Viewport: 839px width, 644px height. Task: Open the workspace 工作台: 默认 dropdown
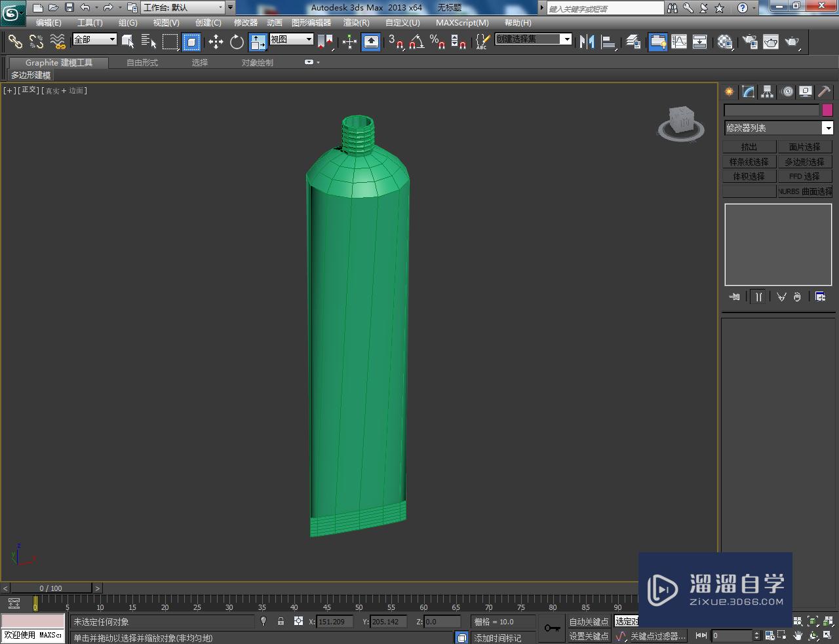click(x=182, y=8)
